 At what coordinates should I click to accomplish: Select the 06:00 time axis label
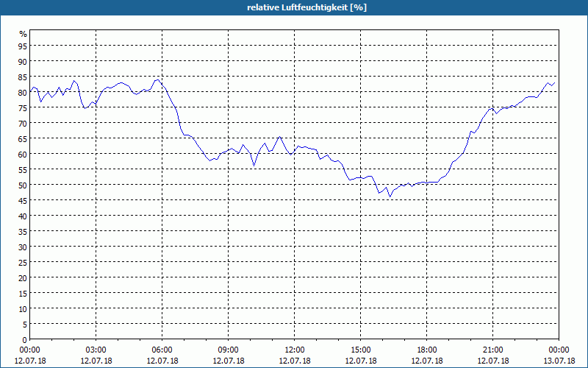pyautogui.click(x=162, y=350)
